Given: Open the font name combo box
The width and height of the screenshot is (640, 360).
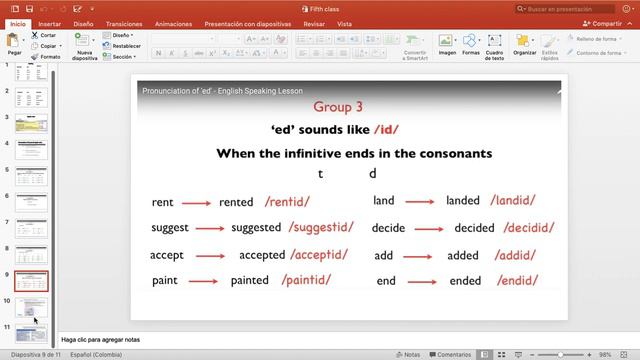Looking at the screenshot, I should [183, 39].
